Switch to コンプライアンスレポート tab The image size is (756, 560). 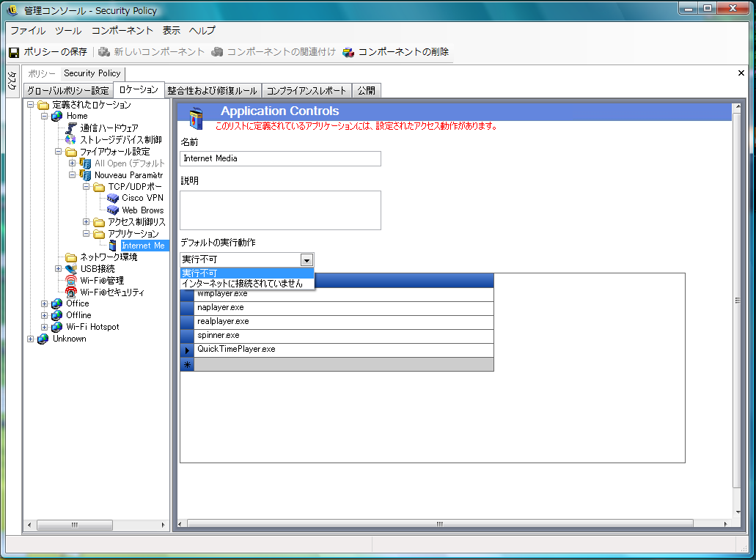click(x=307, y=91)
